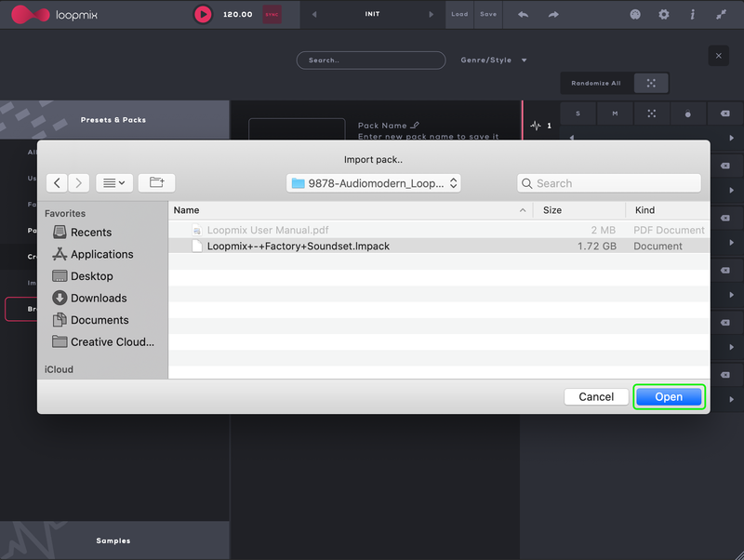The width and height of the screenshot is (744, 560).
Task: Open the Genre/Style dropdown
Action: tap(494, 60)
